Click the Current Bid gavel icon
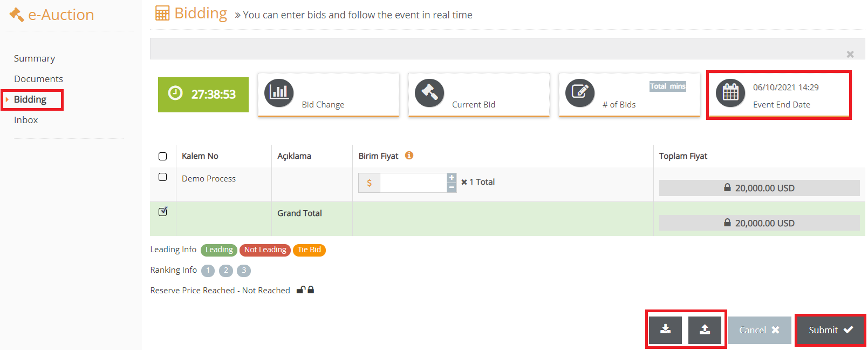This screenshot has height=350, width=868. pyautogui.click(x=429, y=93)
